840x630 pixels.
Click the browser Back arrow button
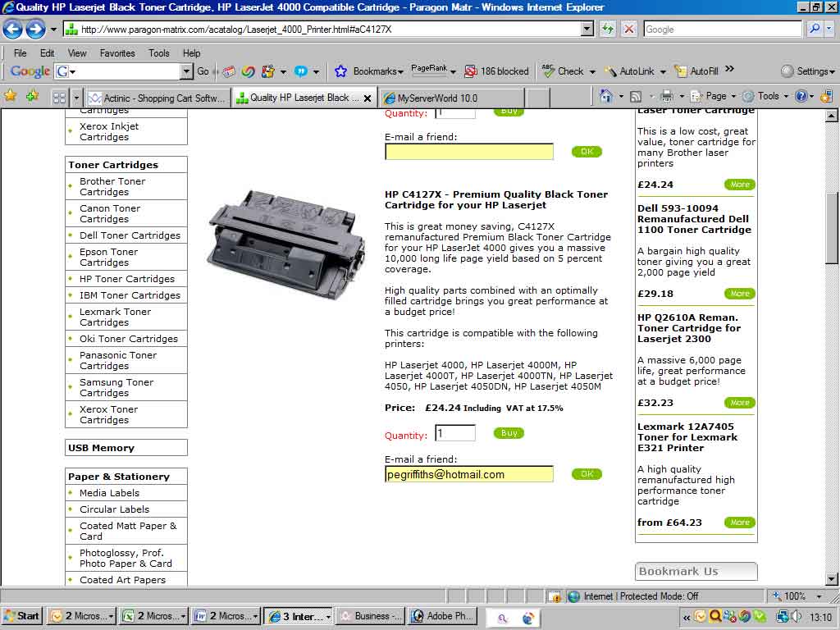tap(13, 30)
